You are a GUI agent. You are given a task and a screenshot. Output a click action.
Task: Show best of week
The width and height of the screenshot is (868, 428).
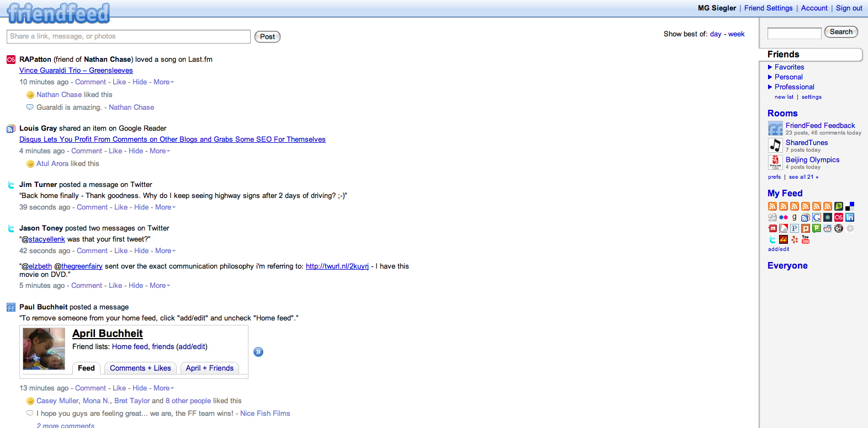point(736,34)
